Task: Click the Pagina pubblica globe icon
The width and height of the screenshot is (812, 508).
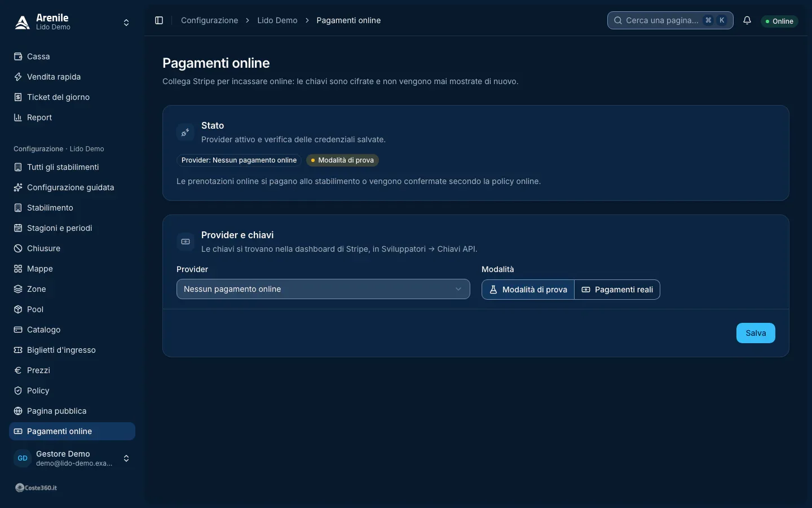Action: tap(18, 411)
